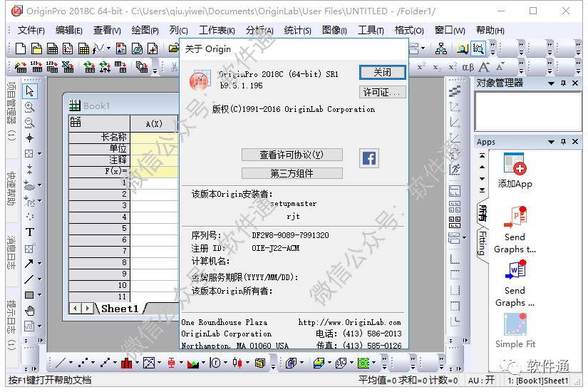Expand the line plot dropdown arrow

tap(70, 363)
